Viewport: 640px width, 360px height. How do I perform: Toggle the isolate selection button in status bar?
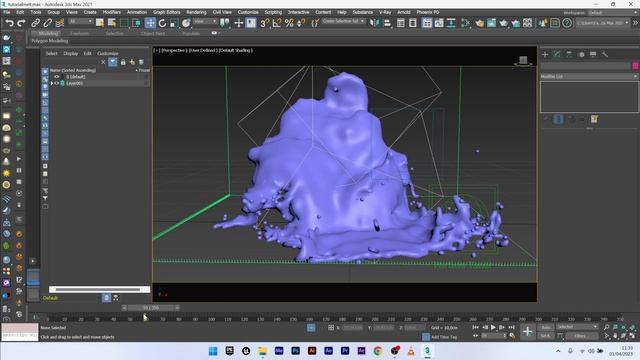pos(311,327)
